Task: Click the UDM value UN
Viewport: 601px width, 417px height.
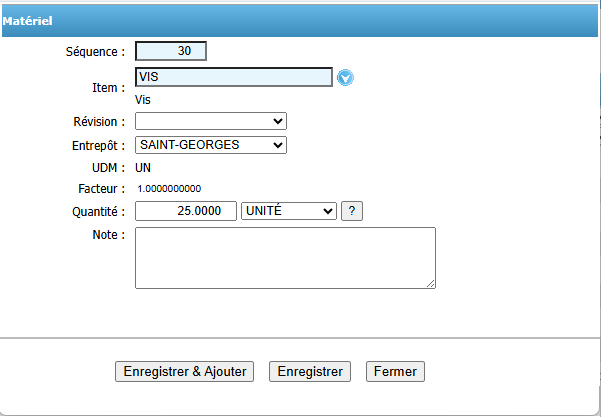Action: point(143,168)
